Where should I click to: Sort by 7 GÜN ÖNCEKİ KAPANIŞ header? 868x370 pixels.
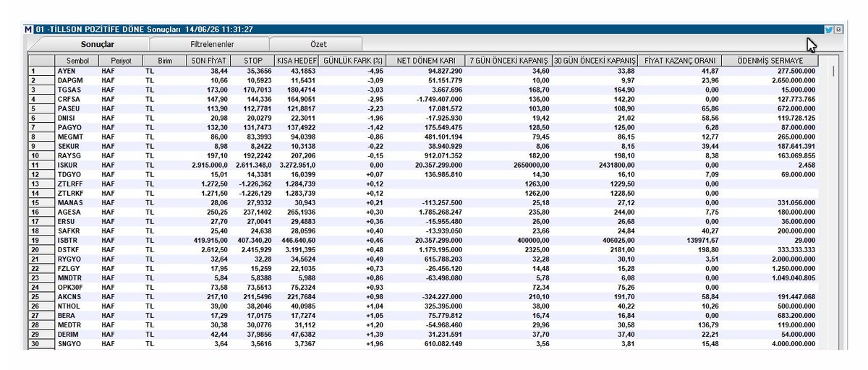pyautogui.click(x=508, y=61)
